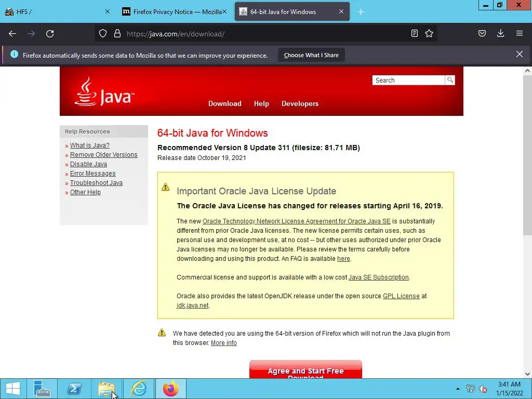The width and height of the screenshot is (532, 399).
Task: Open the Troubleshoot Java link
Action: click(x=96, y=182)
